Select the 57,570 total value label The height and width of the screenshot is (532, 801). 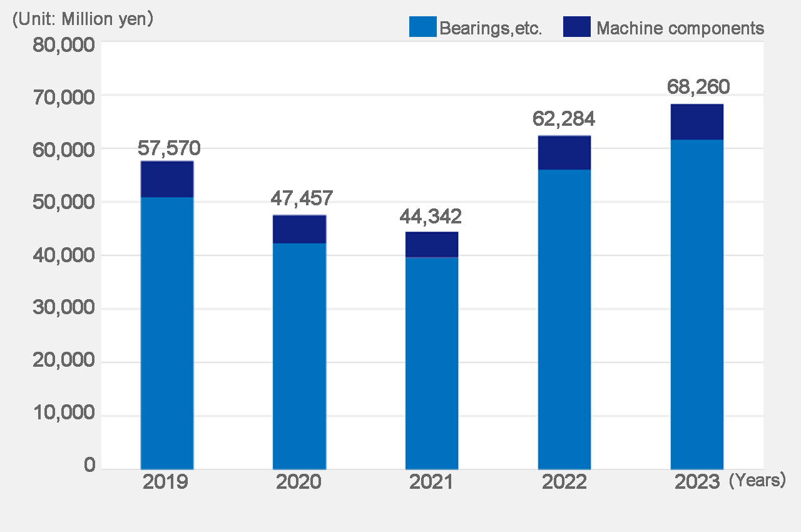pyautogui.click(x=169, y=148)
